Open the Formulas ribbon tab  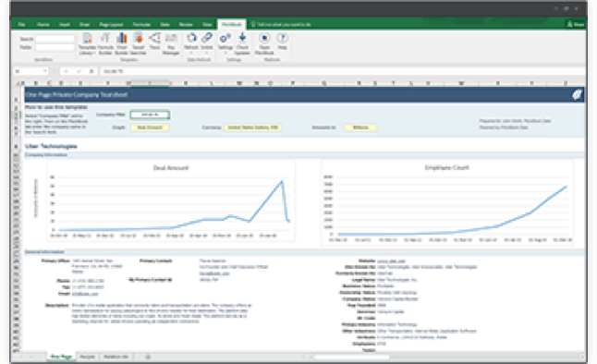click(141, 24)
